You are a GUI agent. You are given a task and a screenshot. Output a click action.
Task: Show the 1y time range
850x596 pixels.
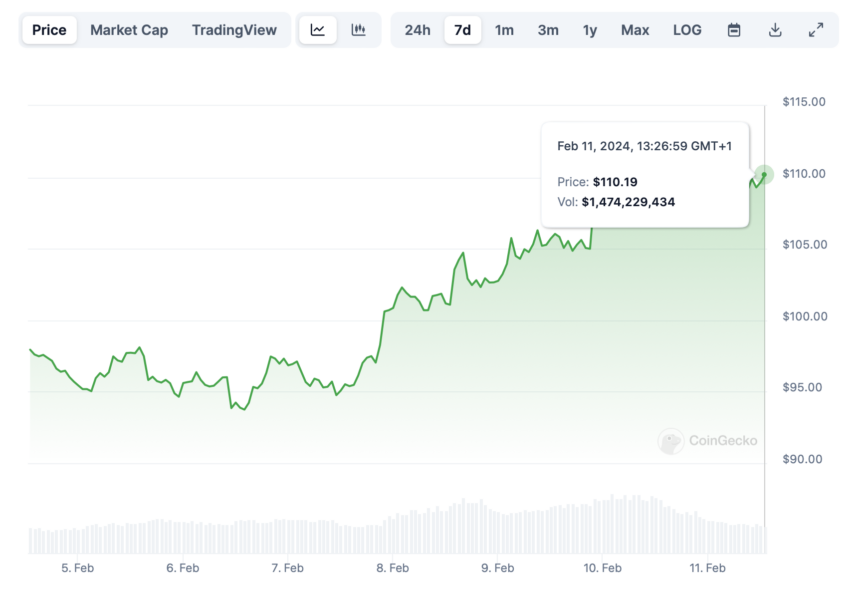point(590,30)
